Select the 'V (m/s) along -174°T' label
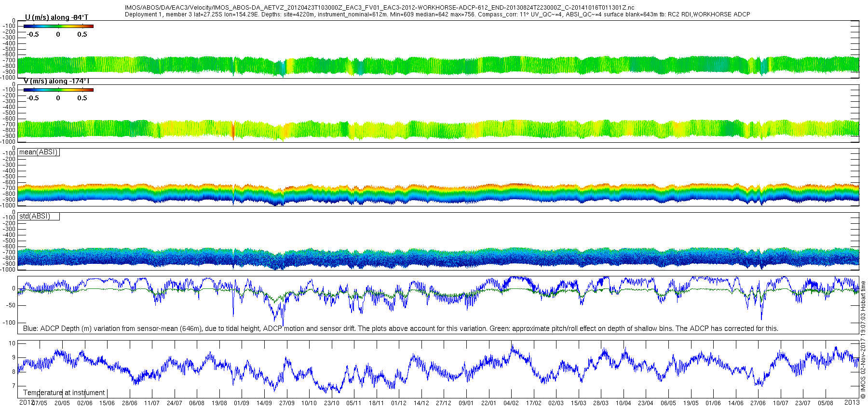This screenshot has height=410, width=868. coord(56,81)
